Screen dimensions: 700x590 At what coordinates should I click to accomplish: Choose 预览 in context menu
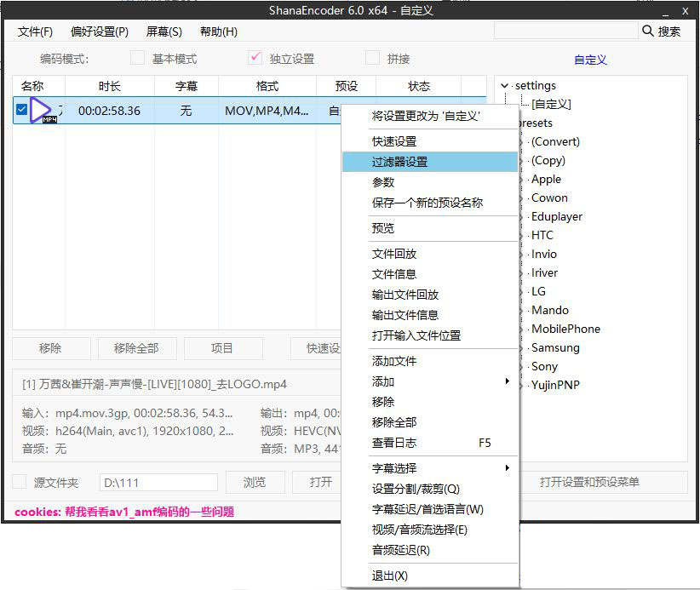430,228
